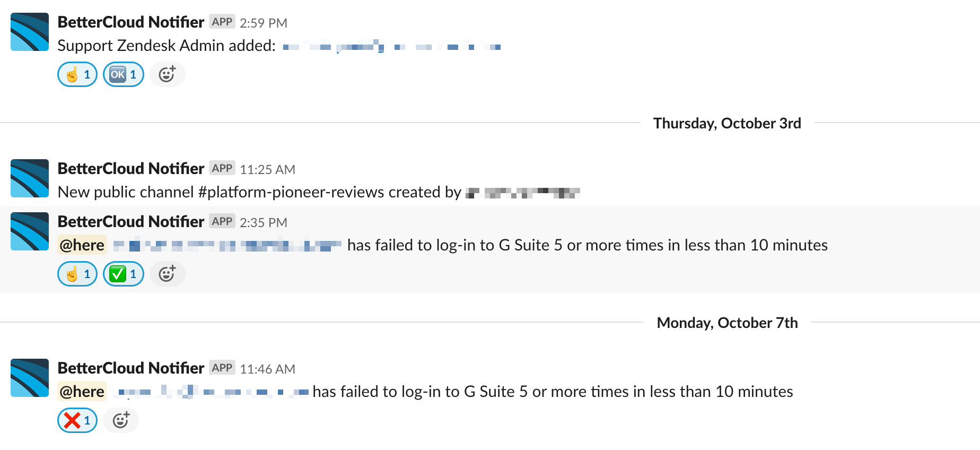Viewport: 980px width, 450px height.
Task: Open the Monday, October 7th date divider menu
Action: tap(727, 323)
